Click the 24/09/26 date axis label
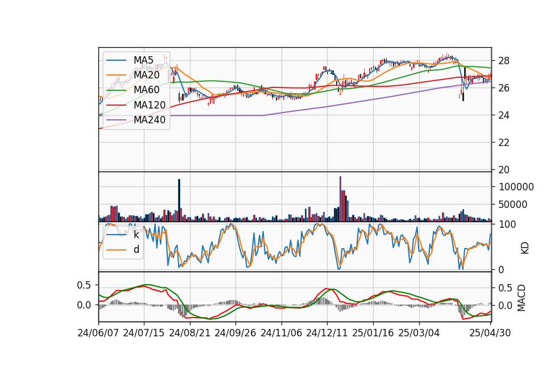 point(235,333)
